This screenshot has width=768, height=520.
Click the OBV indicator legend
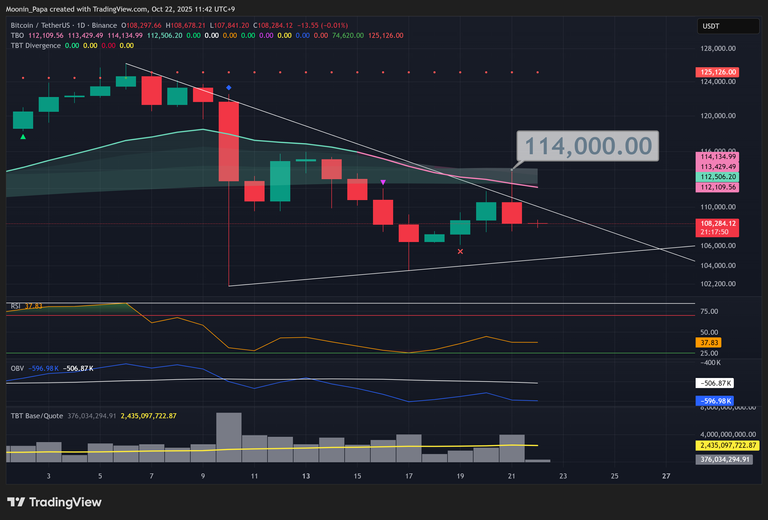tap(17, 369)
